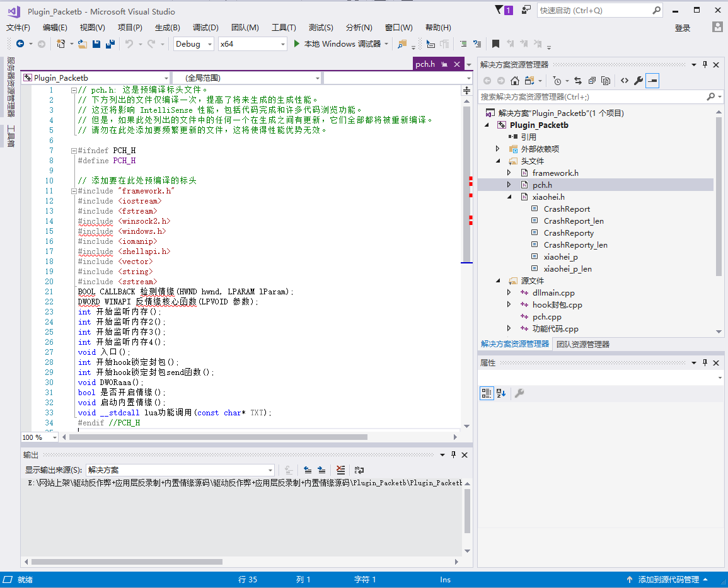This screenshot has height=588, width=728.
Task: Sort properties alphabetically with the A-Z icon
Action: pos(501,393)
